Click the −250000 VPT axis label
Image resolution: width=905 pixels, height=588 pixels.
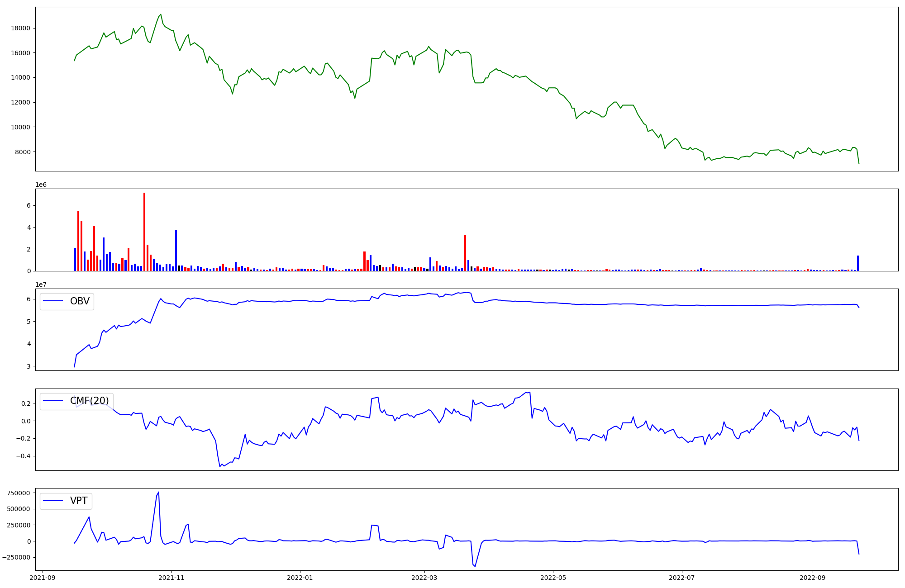16,557
